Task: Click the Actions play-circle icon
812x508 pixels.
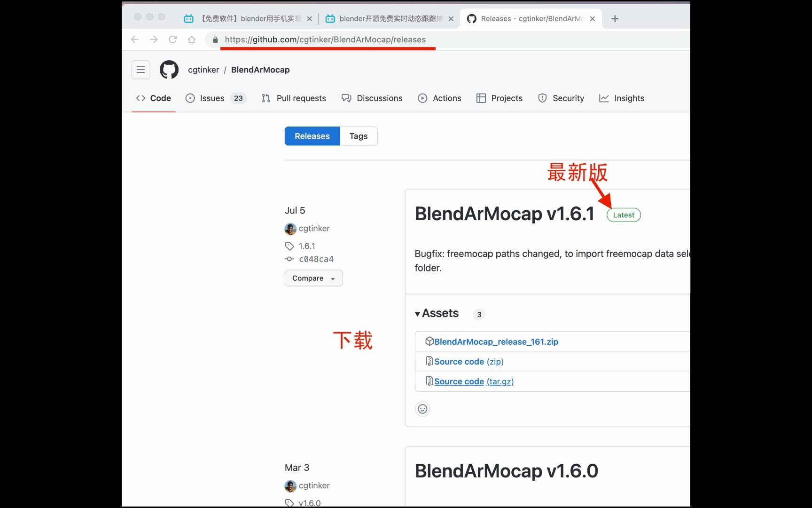Action: pos(423,98)
